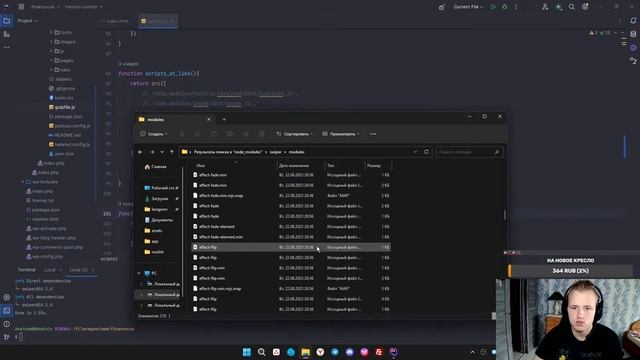640x360 pixels.
Task: Click the Explorer file list vertical scrollbar
Action: coord(505,214)
